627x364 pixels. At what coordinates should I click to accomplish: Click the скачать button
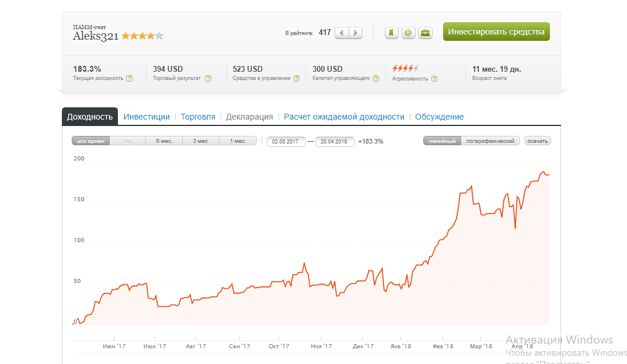click(x=538, y=141)
